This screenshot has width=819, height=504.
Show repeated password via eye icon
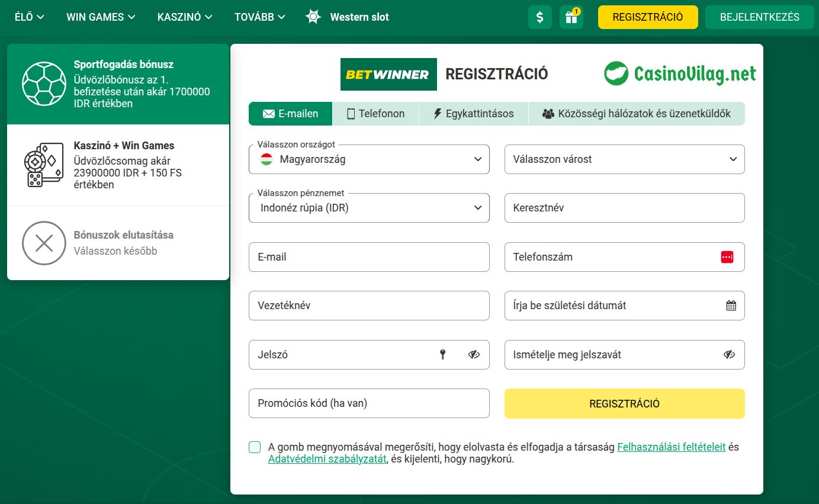click(729, 355)
